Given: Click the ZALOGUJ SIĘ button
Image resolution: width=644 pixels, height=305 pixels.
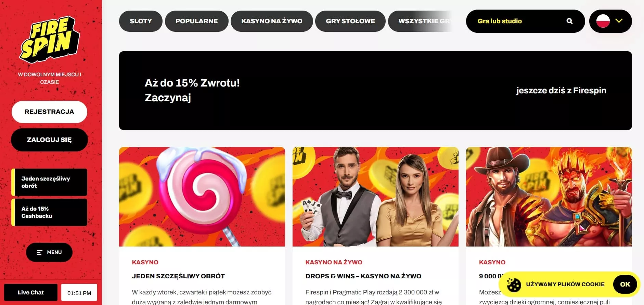Looking at the screenshot, I should tap(49, 140).
